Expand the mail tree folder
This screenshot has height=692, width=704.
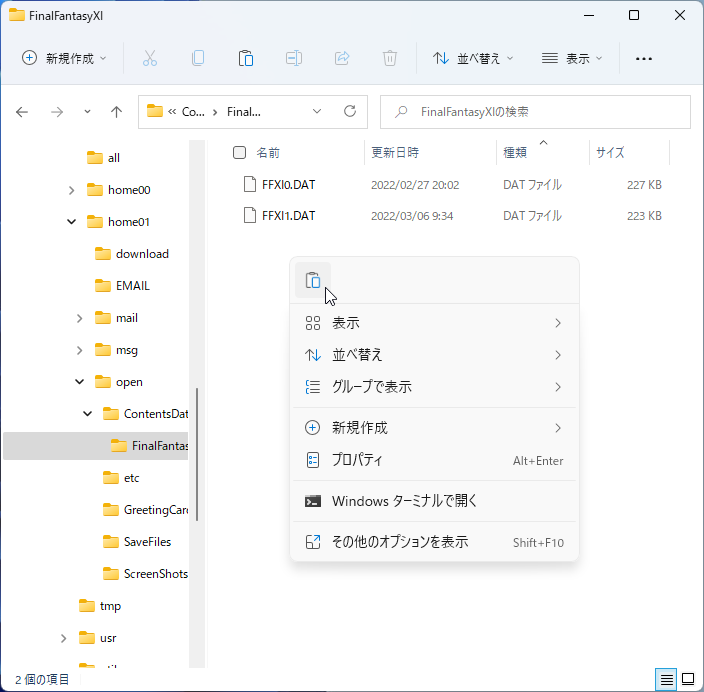pos(79,318)
